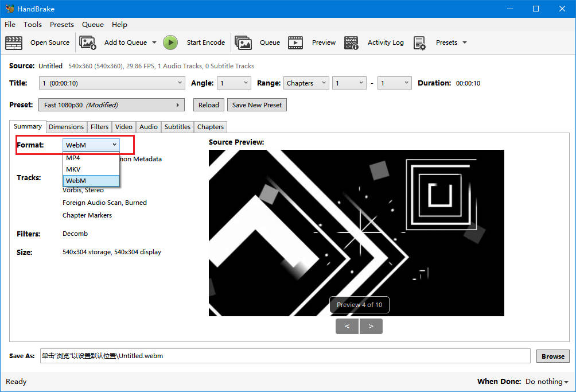This screenshot has width=576, height=392.
Task: Click the Queue stacked images icon
Action: [243, 42]
